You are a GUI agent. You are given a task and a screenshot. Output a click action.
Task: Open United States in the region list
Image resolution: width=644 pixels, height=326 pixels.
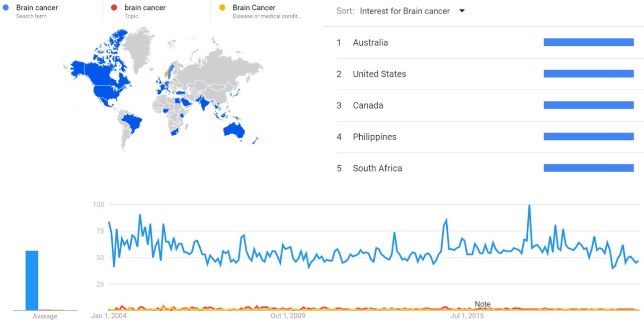coord(379,74)
